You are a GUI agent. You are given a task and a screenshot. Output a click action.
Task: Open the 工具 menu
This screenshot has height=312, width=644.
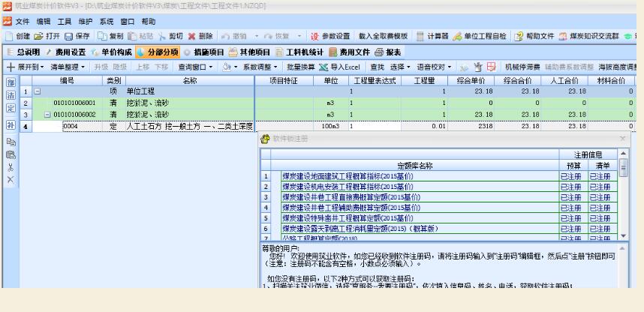pos(65,21)
